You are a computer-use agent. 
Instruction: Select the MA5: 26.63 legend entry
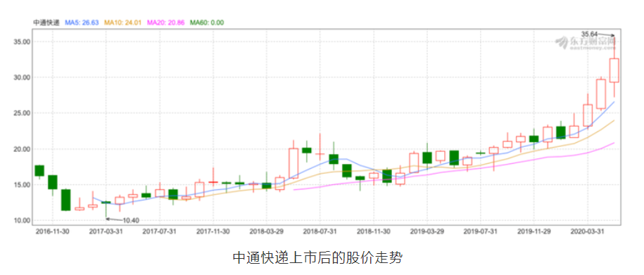coord(82,23)
